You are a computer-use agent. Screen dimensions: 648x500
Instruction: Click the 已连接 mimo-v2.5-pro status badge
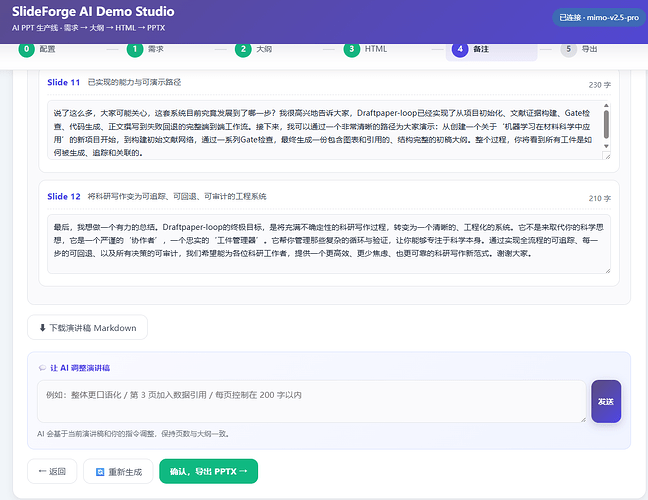(599, 18)
